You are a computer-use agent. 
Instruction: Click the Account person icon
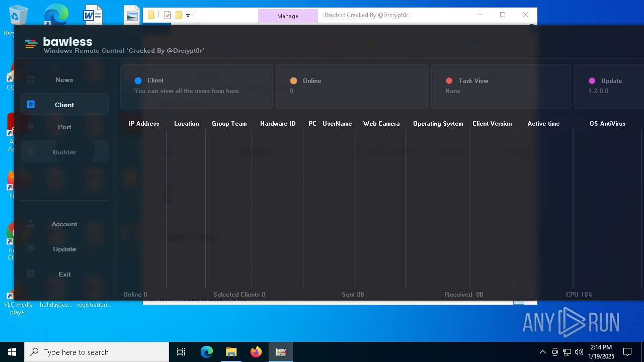[31, 224]
